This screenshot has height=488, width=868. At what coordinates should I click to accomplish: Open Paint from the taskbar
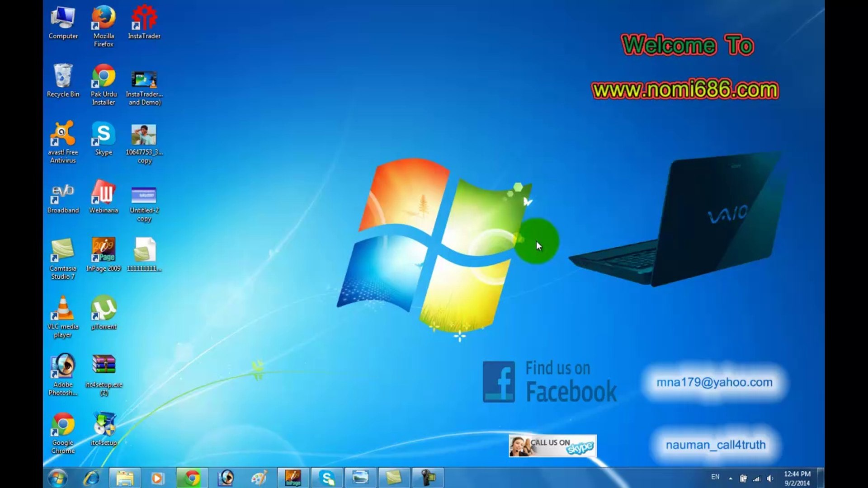coord(259,477)
